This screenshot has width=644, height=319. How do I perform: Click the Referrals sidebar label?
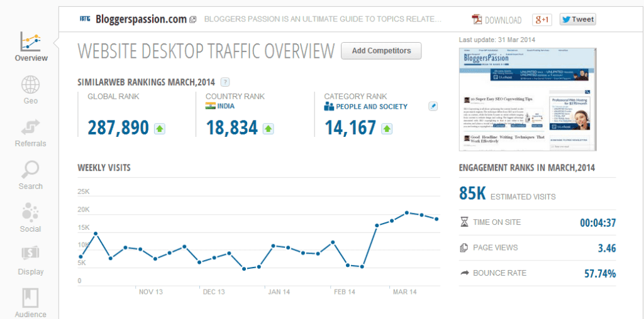click(x=30, y=144)
